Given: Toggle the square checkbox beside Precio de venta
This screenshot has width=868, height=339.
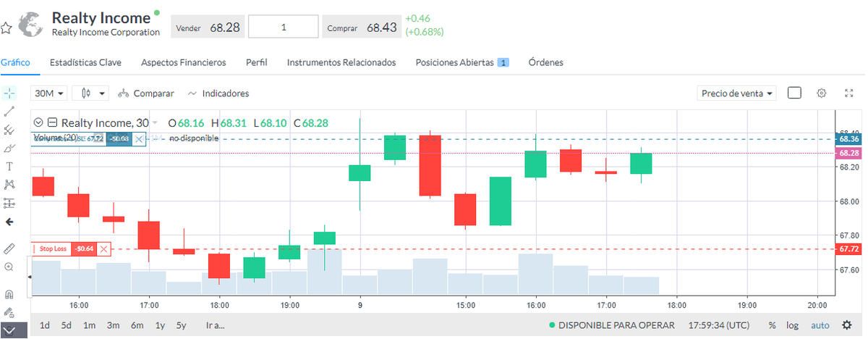Looking at the screenshot, I should [794, 93].
